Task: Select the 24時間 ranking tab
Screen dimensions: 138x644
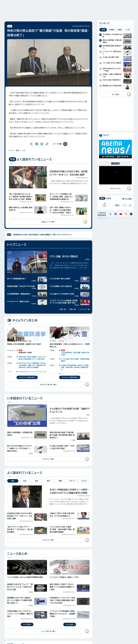Action: pyautogui.click(x=111, y=30)
